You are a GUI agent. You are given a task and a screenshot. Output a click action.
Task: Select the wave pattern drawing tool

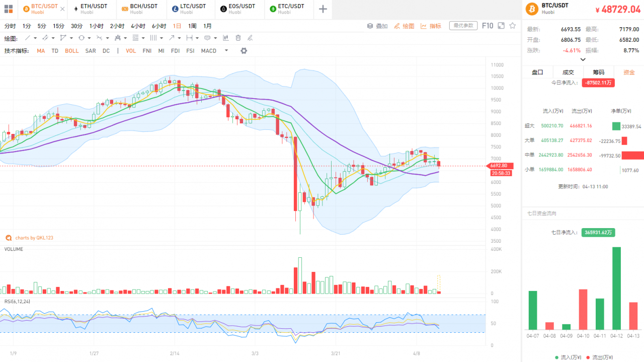click(x=100, y=38)
